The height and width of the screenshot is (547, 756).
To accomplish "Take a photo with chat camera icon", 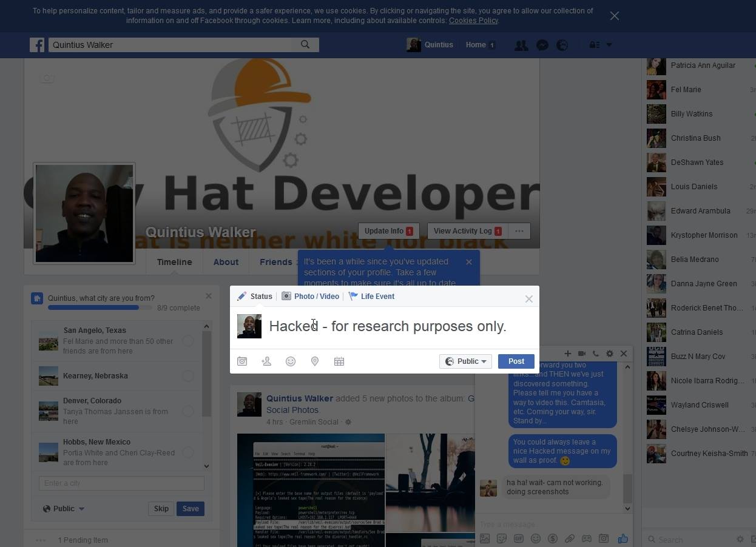I will (x=604, y=539).
